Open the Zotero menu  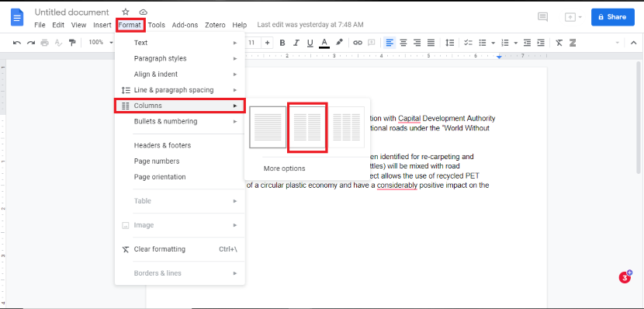(215, 25)
